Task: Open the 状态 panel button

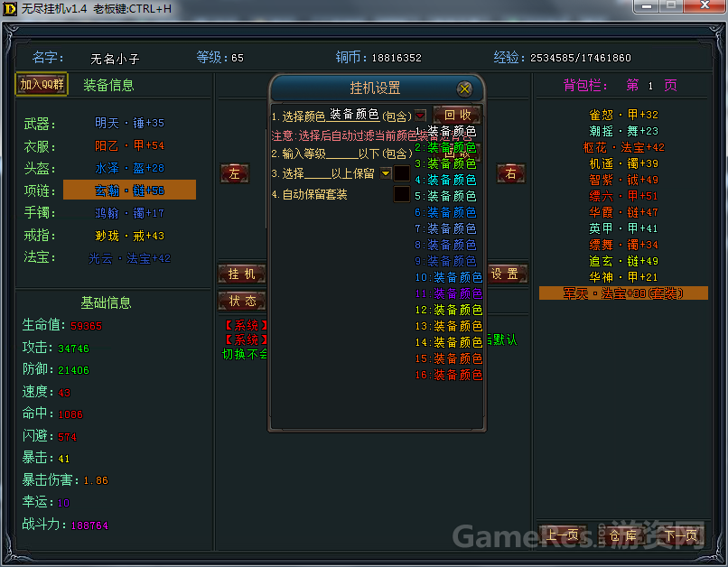Action: (242, 301)
